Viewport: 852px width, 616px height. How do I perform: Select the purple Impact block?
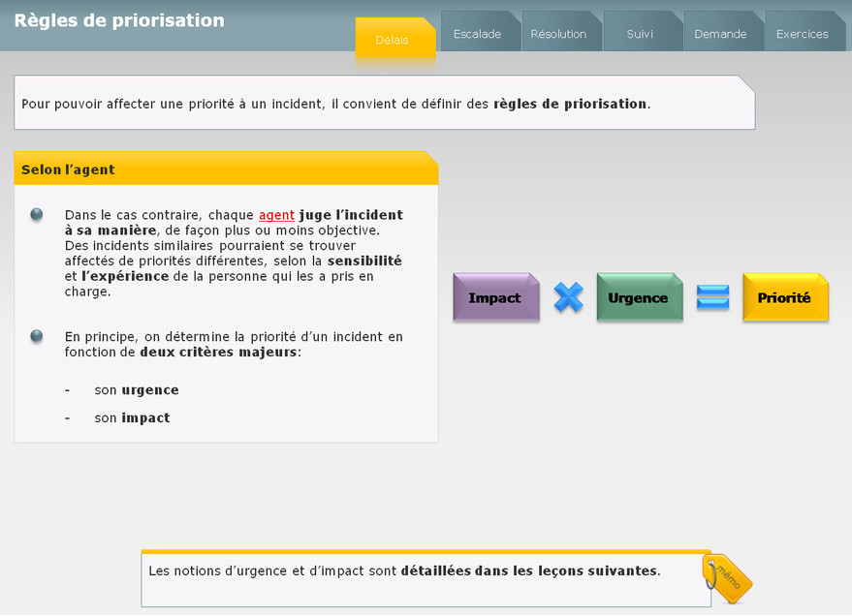click(495, 297)
